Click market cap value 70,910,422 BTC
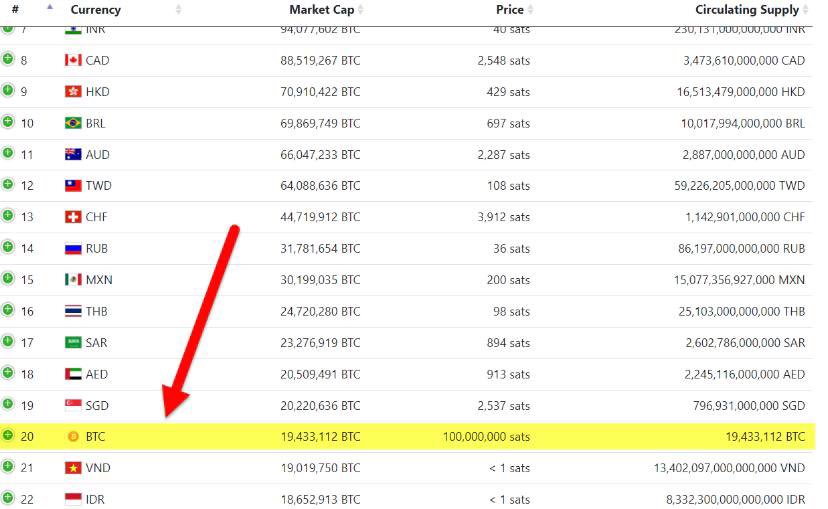 coord(320,92)
